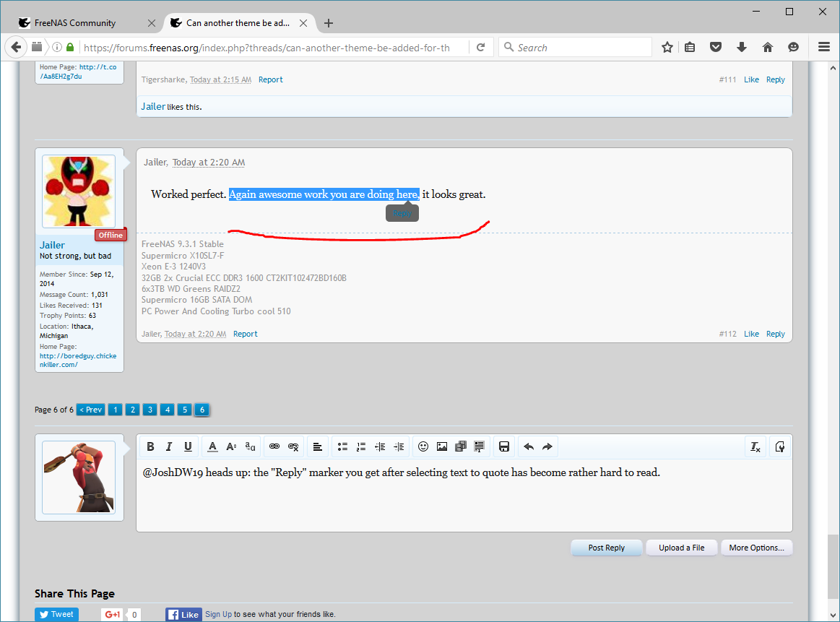
Task: Toggle italic formatting in the editor
Action: [169, 446]
